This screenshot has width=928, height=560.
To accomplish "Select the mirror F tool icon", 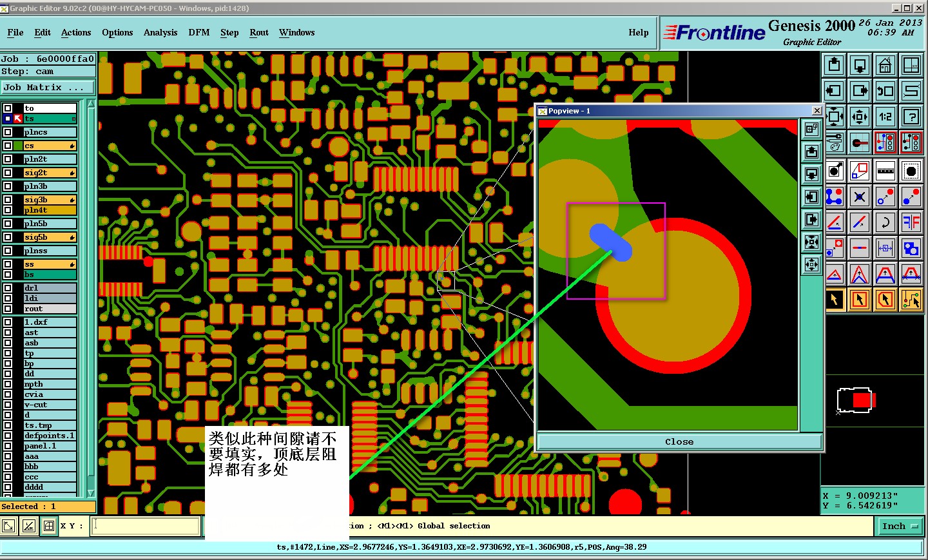I will click(911, 222).
